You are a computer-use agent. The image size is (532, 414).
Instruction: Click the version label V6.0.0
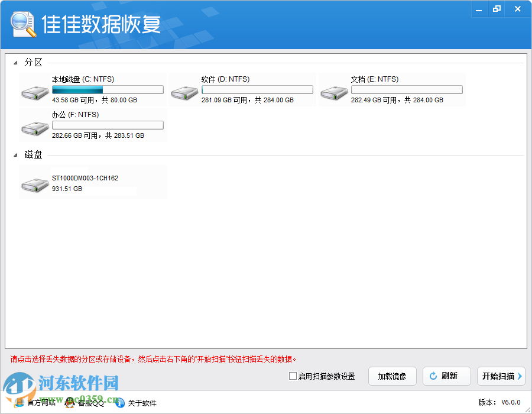pos(511,402)
